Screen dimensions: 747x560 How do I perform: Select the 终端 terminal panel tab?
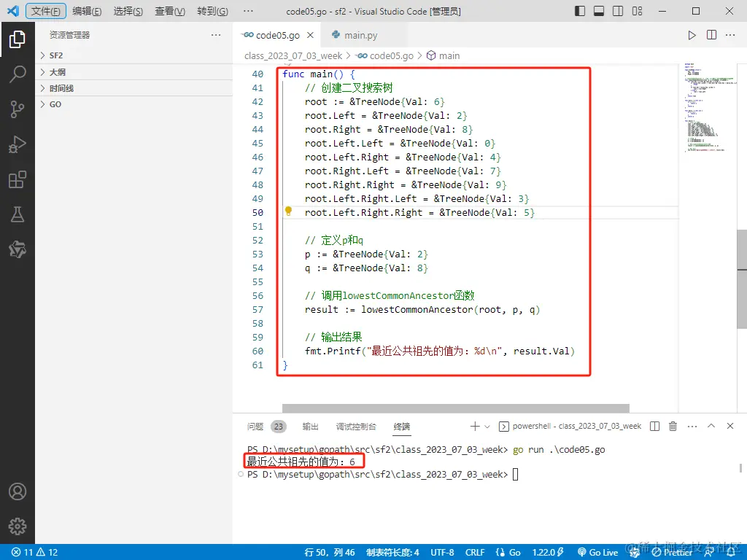click(x=402, y=426)
